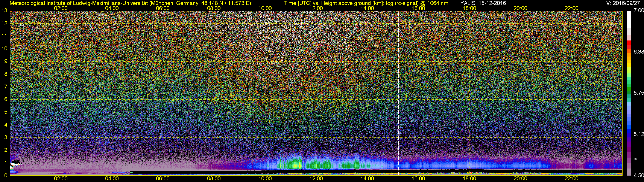644x182 pixels.
Task: Click the 14:00 label on the top time axis
Action: (367, 8)
